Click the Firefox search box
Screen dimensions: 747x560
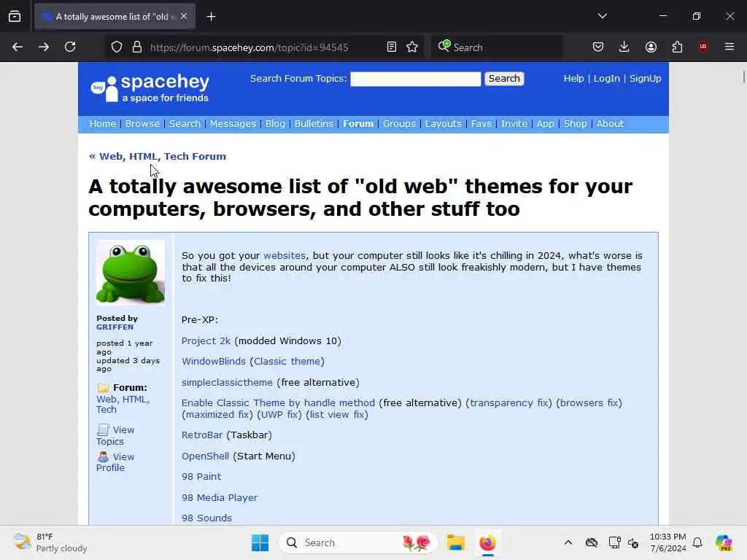click(x=497, y=47)
